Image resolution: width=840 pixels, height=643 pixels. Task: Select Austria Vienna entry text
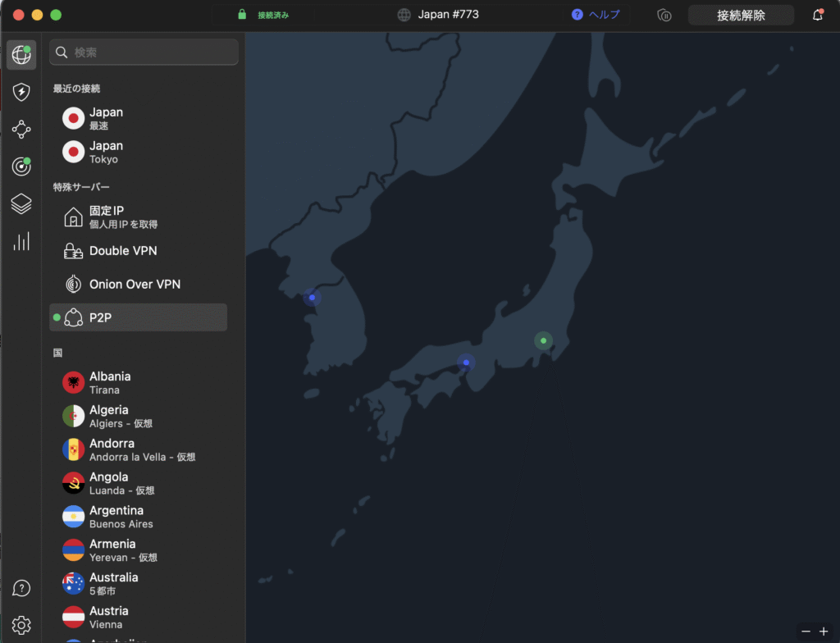click(109, 618)
